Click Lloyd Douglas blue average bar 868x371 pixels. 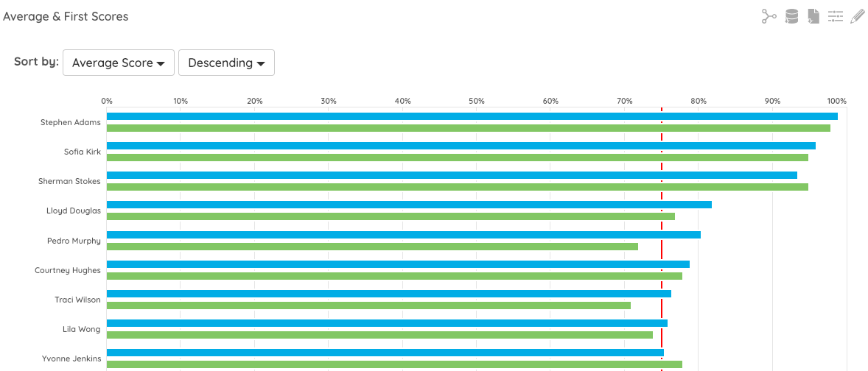409,205
